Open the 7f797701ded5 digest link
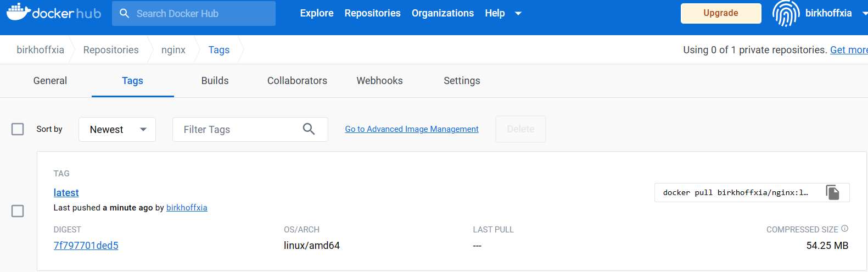This screenshot has width=868, height=272. tap(86, 246)
